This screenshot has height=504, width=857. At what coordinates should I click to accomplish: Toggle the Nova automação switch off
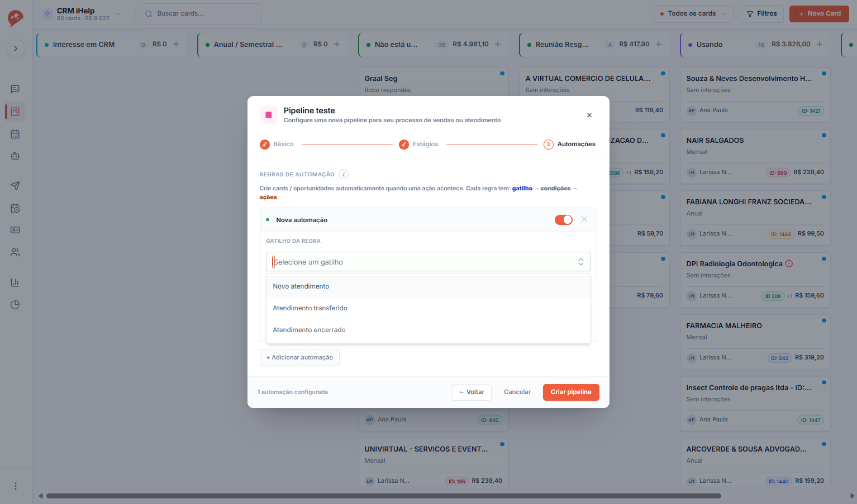click(x=564, y=220)
